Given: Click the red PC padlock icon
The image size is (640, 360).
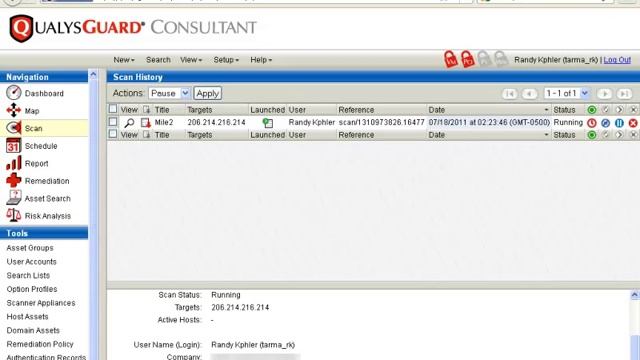Looking at the screenshot, I should (x=468, y=60).
